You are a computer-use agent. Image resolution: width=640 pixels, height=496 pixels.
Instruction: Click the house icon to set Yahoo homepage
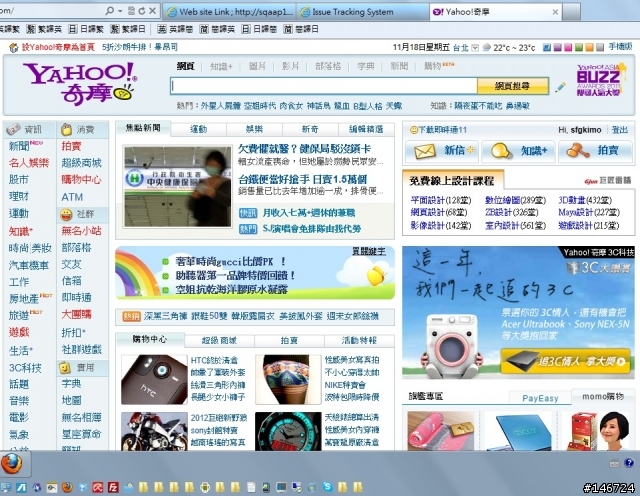pos(14,48)
